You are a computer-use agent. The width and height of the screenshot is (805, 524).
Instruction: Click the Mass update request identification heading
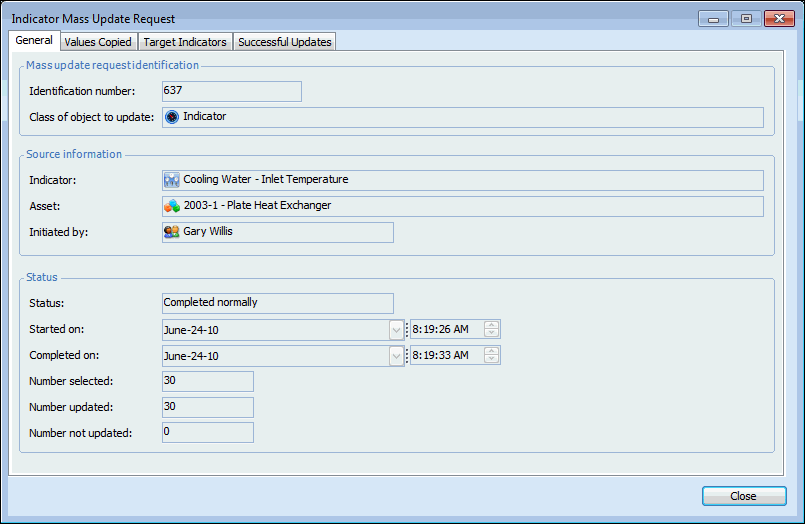click(112, 65)
